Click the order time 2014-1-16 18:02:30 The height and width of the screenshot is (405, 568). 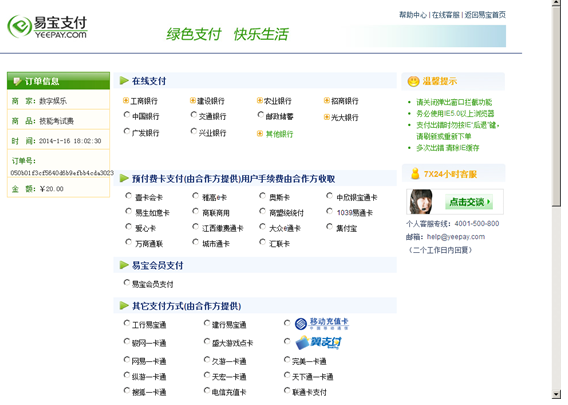[x=70, y=141]
